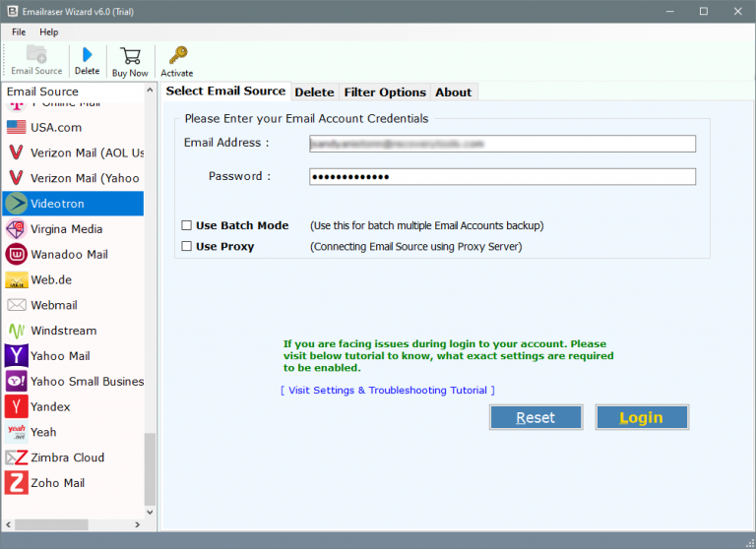Enable Use Batch Mode checkbox
The height and width of the screenshot is (549, 756).
(187, 225)
